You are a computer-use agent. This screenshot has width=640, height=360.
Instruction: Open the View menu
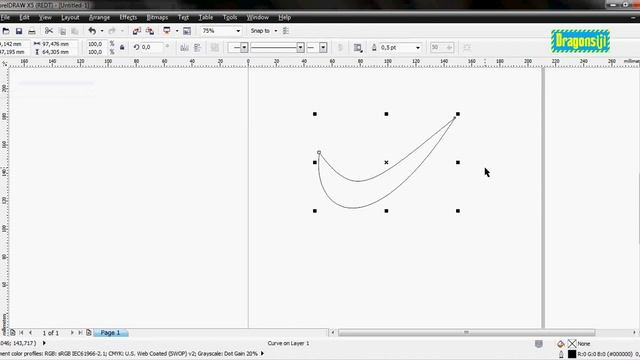click(x=45, y=18)
